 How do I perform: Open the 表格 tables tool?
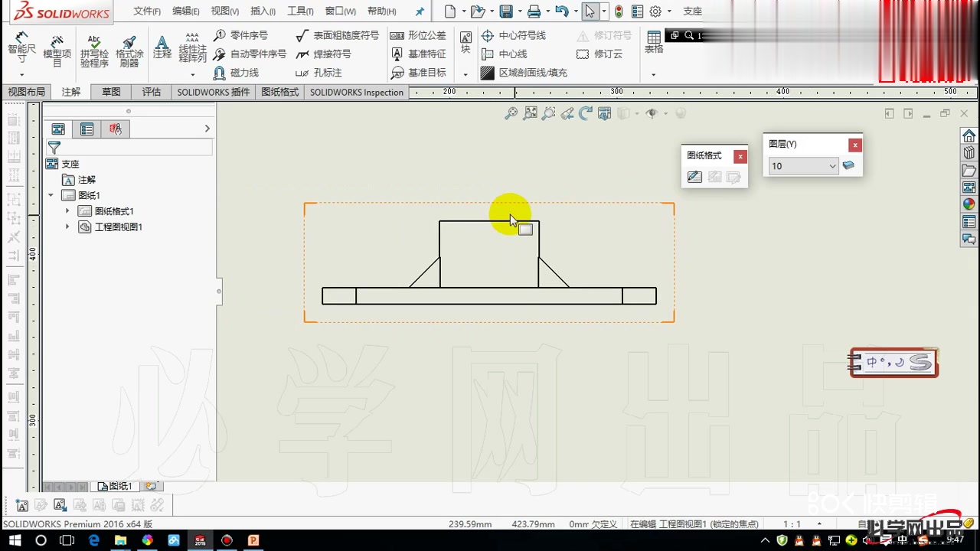tap(654, 43)
